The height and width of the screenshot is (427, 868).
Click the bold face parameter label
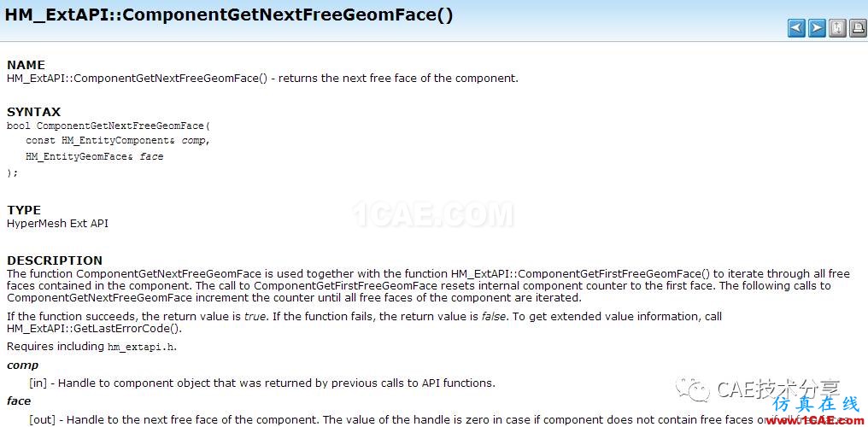[x=19, y=401]
